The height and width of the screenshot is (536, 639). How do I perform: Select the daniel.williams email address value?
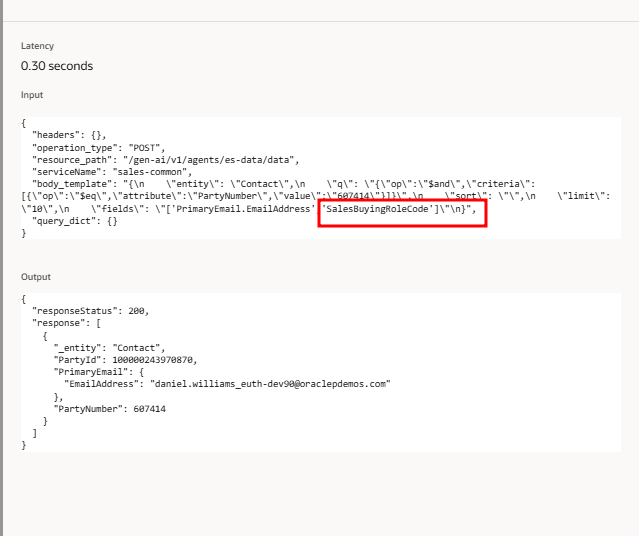pyautogui.click(x=270, y=384)
